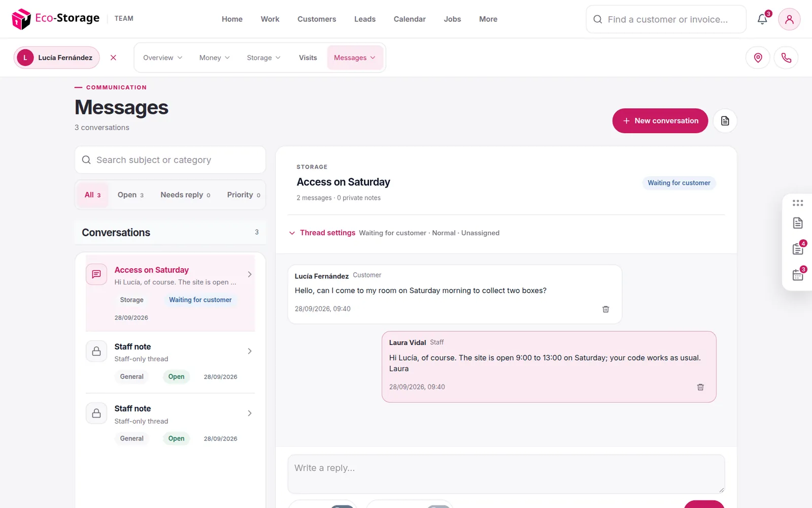Delete Lucía Fernández's message with trash icon
Viewport: 812px width, 508px height.
coord(605,309)
